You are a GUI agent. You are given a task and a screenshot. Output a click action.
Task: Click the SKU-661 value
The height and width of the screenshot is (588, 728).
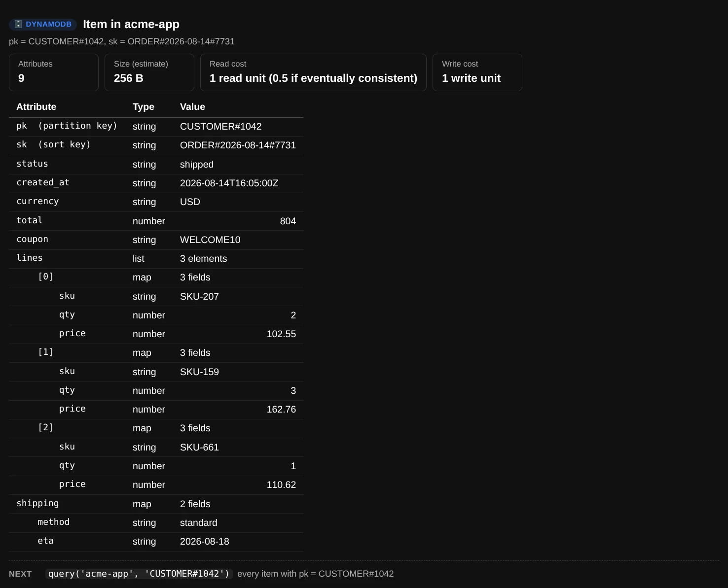[199, 448]
